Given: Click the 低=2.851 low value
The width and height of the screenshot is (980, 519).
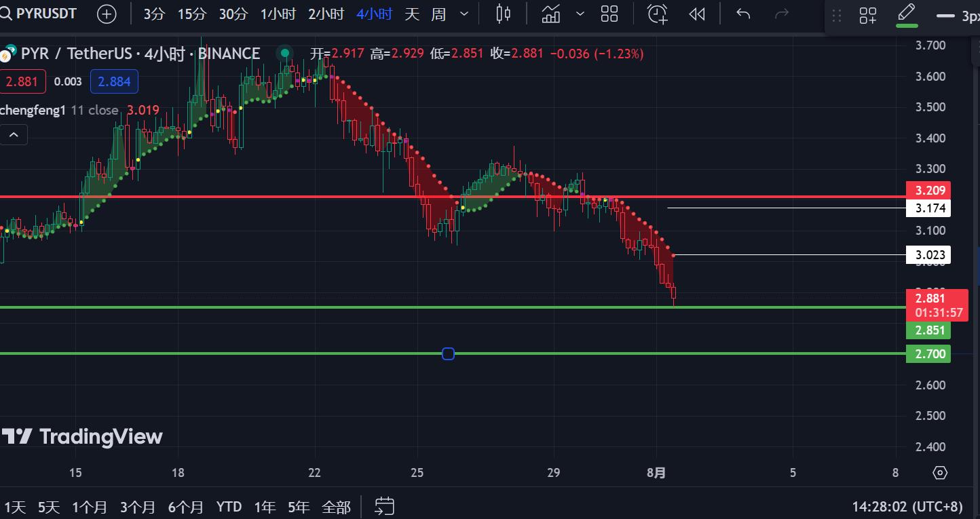Looking at the screenshot, I should click(458, 54).
